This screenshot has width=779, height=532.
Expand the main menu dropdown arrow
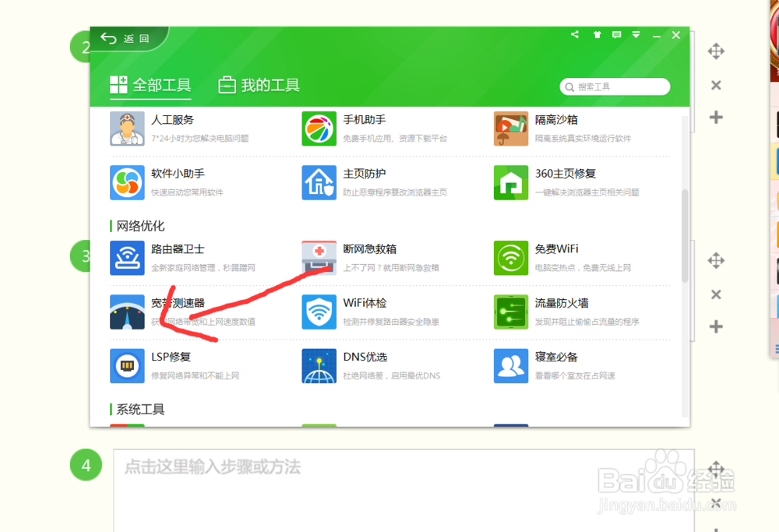(x=636, y=34)
